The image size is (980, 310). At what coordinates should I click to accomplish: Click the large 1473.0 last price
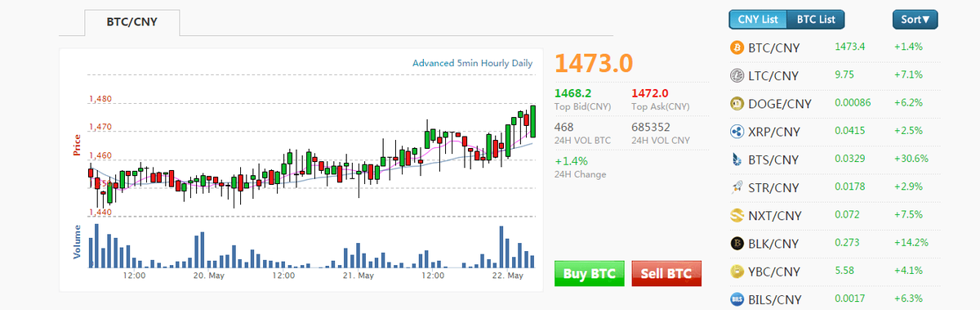(594, 63)
